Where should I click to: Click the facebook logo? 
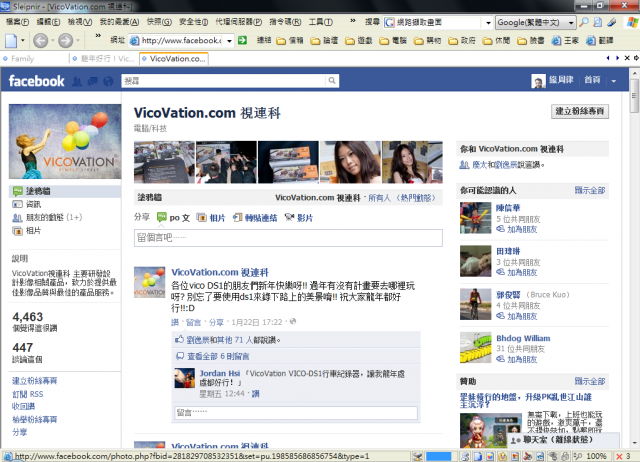[36, 81]
